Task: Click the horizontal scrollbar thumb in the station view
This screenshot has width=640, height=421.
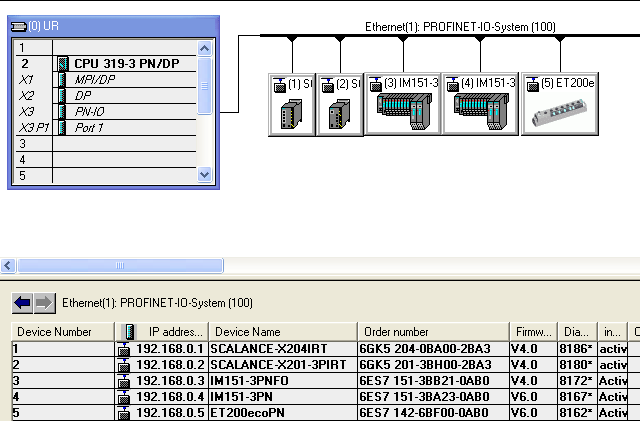Action: point(120,266)
